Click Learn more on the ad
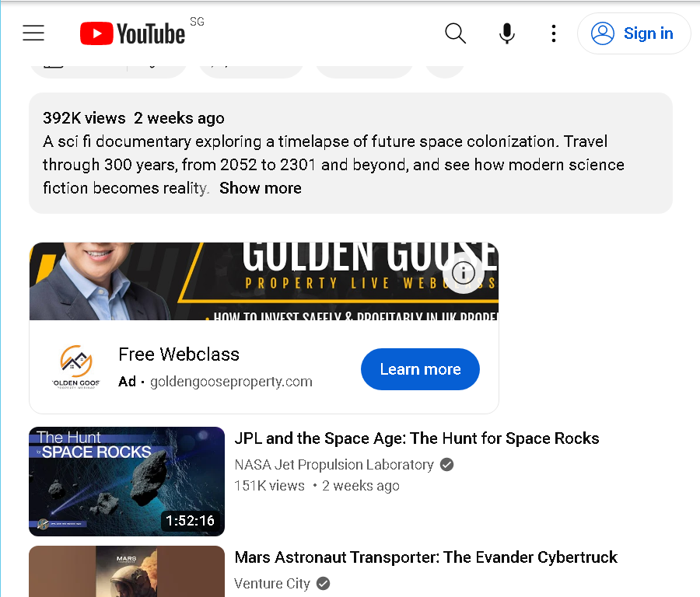The height and width of the screenshot is (597, 700). pos(420,369)
